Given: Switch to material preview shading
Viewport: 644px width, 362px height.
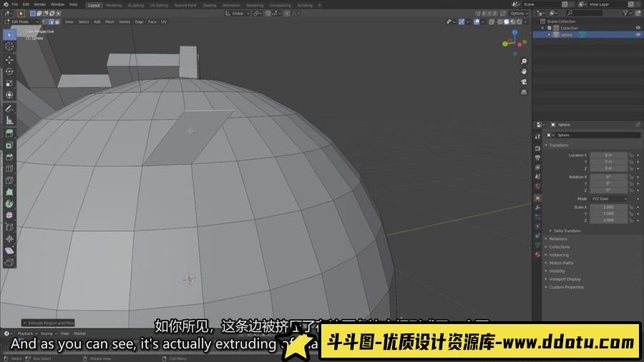Looking at the screenshot, I should pyautogui.click(x=512, y=21).
